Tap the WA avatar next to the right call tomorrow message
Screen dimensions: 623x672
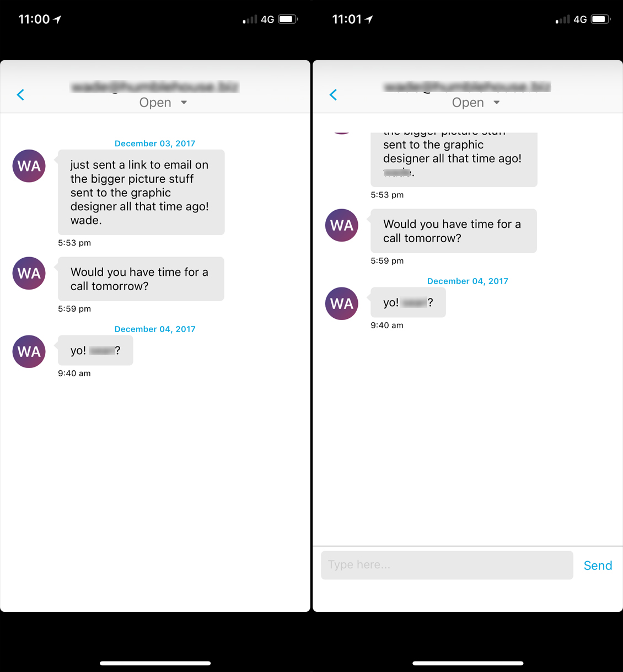tap(341, 225)
